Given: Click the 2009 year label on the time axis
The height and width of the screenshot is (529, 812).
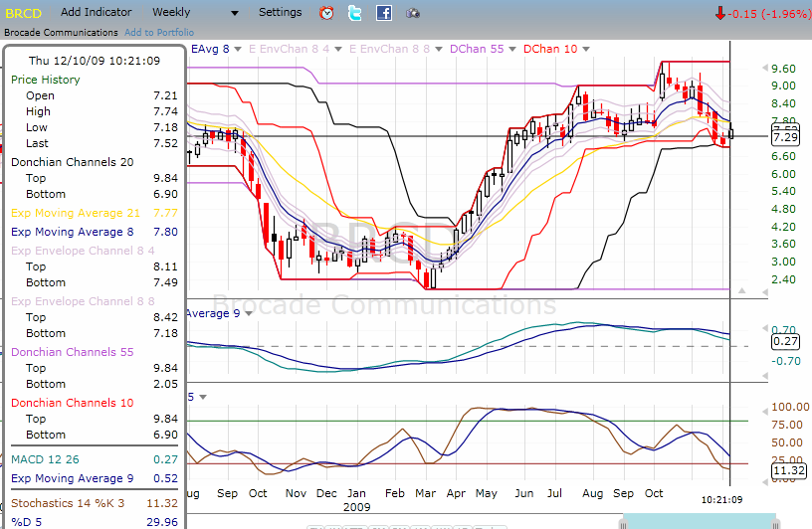Looking at the screenshot, I should [356, 507].
